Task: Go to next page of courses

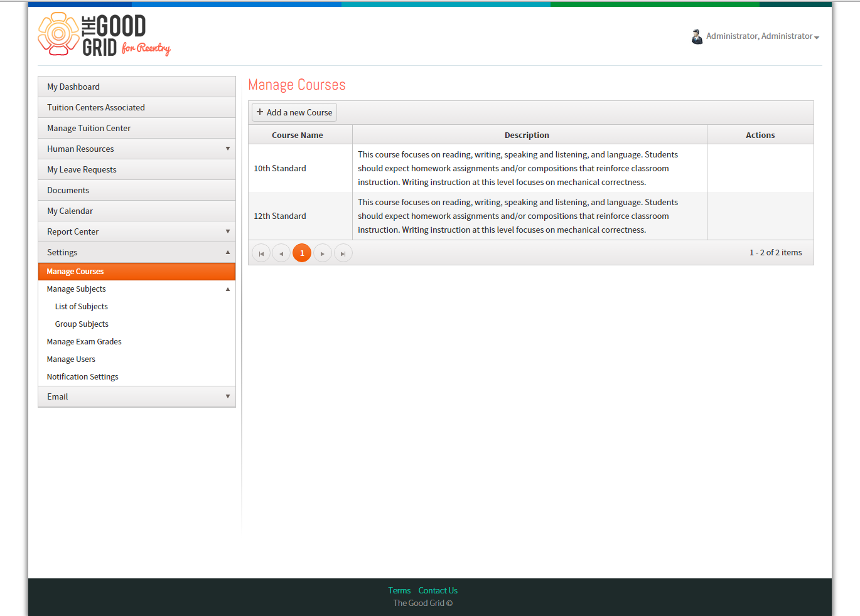Action: point(323,253)
